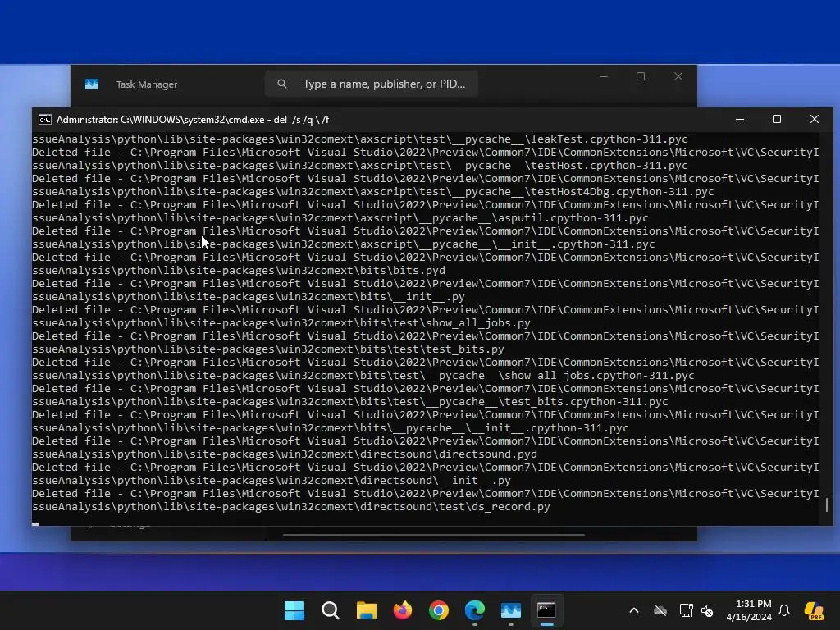
Task: Click the cmd window vertical scrollbar thumb
Action: point(827,504)
